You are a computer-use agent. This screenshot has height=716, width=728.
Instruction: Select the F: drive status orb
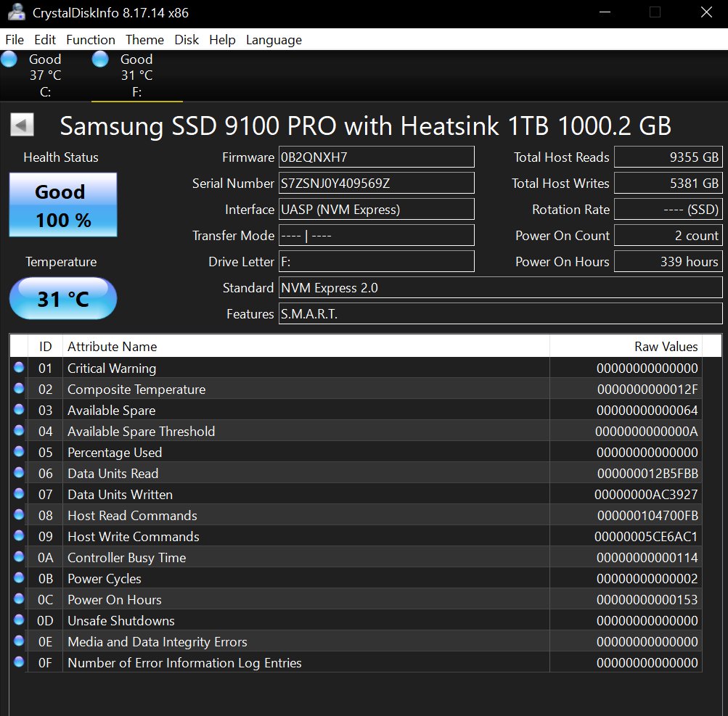click(x=100, y=59)
